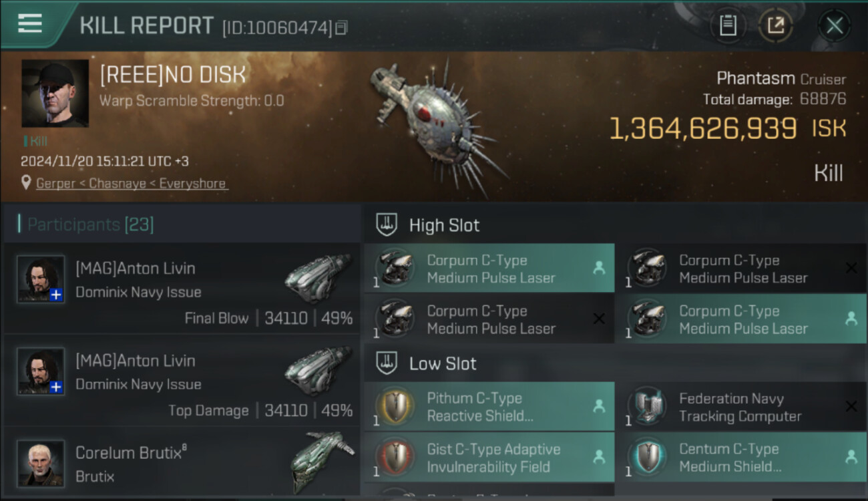Select Centum C-Type Medium Shield module
Viewport: 868px width, 501px height.
coord(741,458)
